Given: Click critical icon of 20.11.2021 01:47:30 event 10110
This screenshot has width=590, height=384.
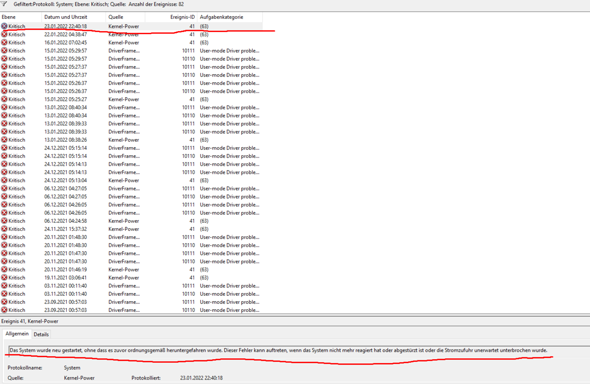Looking at the screenshot, I should tap(4, 261).
